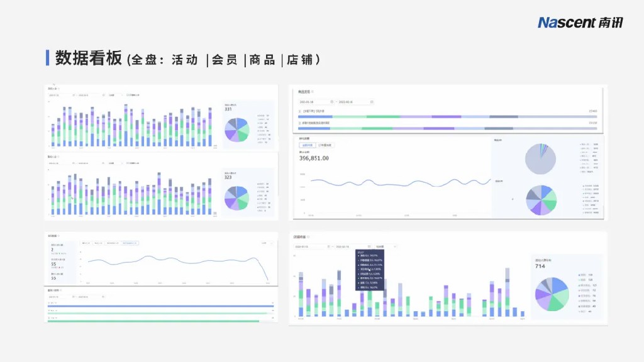This screenshot has width=644, height=362.
Task: Click the 125 legend value beside the 714 pie
Action: click(595, 285)
